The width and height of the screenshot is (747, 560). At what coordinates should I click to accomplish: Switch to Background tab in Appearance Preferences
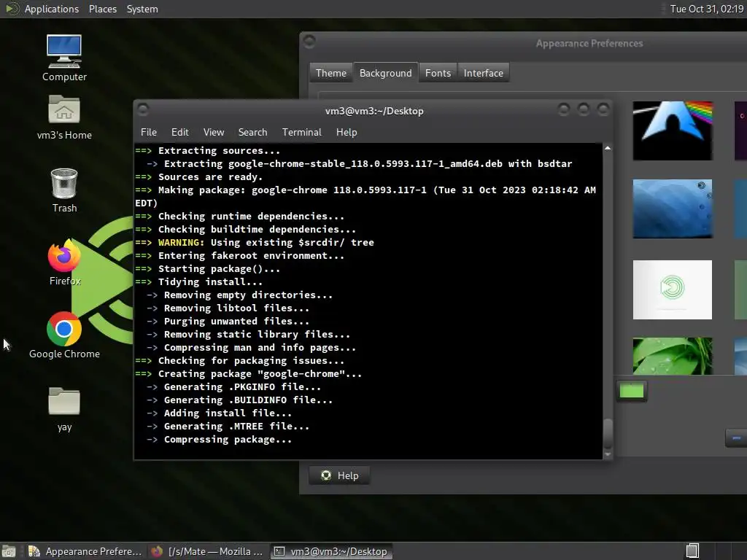point(385,73)
